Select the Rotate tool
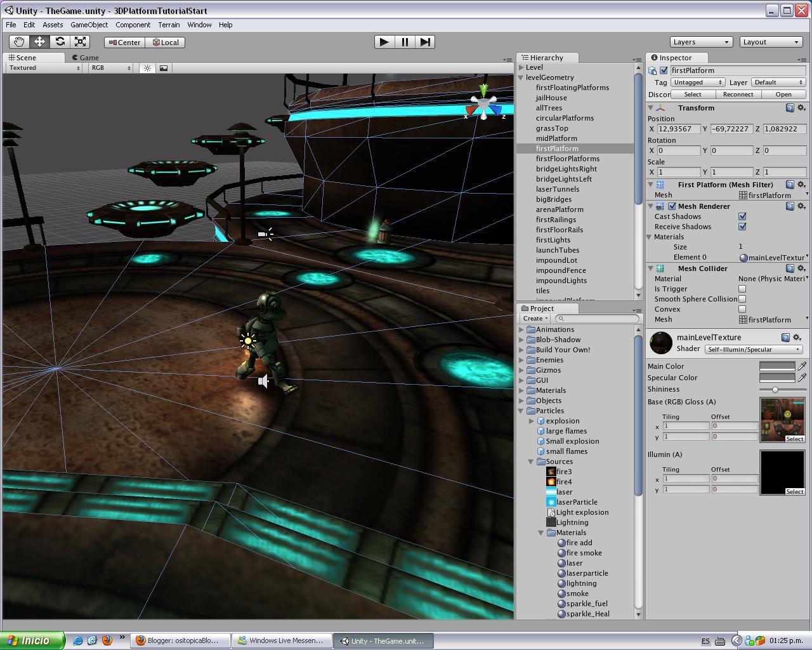The height and width of the screenshot is (650, 812). click(x=60, y=41)
